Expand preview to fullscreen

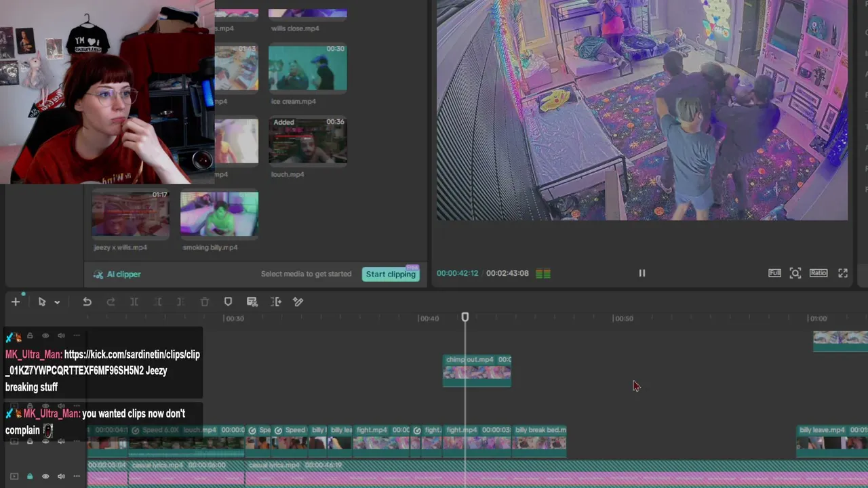click(843, 273)
